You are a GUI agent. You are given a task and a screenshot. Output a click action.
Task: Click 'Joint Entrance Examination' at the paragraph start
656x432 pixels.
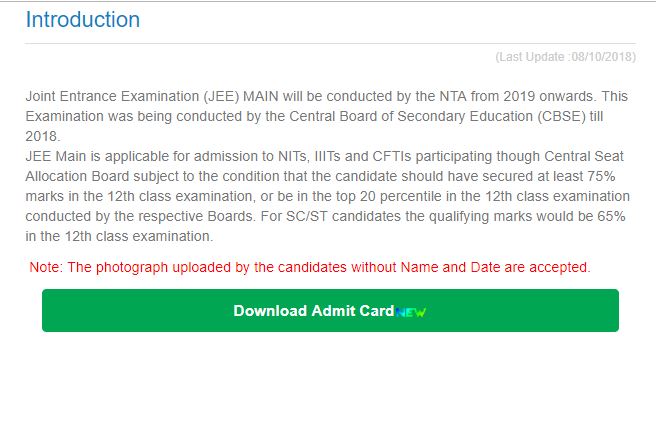tap(112, 96)
